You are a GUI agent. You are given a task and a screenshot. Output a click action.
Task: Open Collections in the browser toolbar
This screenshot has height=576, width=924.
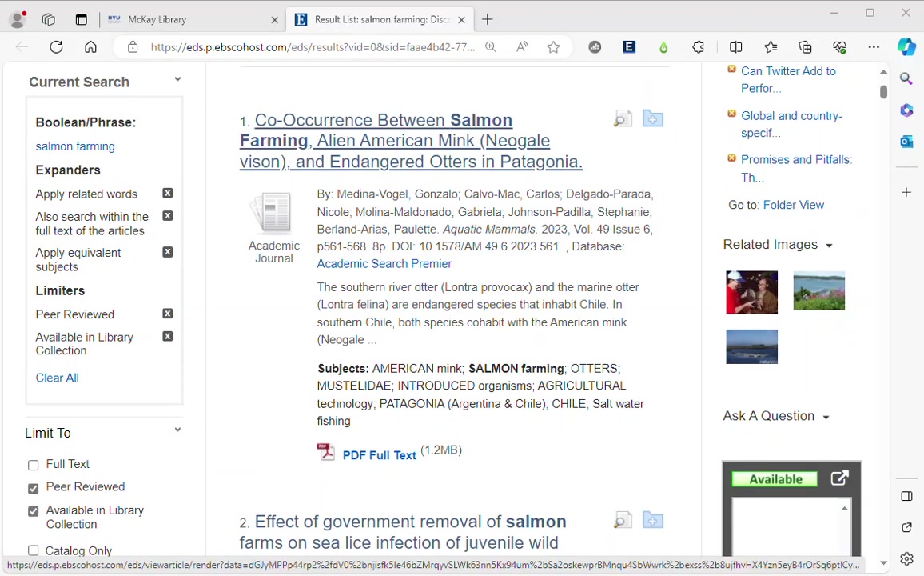805,46
